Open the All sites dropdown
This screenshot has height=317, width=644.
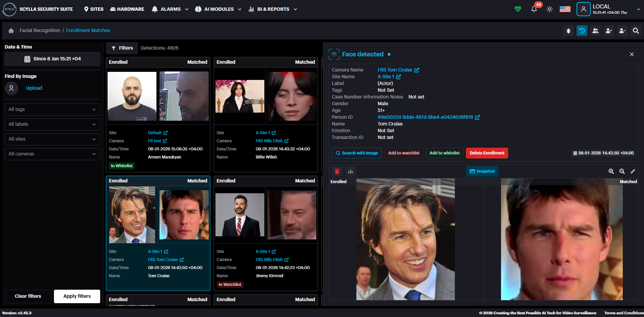click(x=52, y=139)
